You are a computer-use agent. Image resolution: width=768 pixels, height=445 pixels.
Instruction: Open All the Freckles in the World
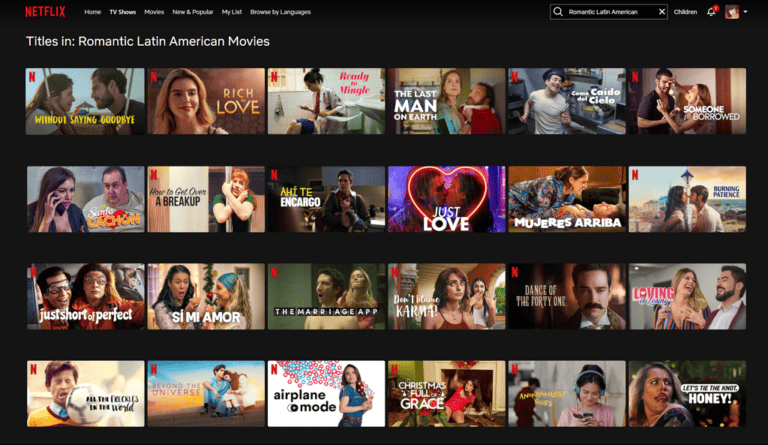tap(86, 394)
